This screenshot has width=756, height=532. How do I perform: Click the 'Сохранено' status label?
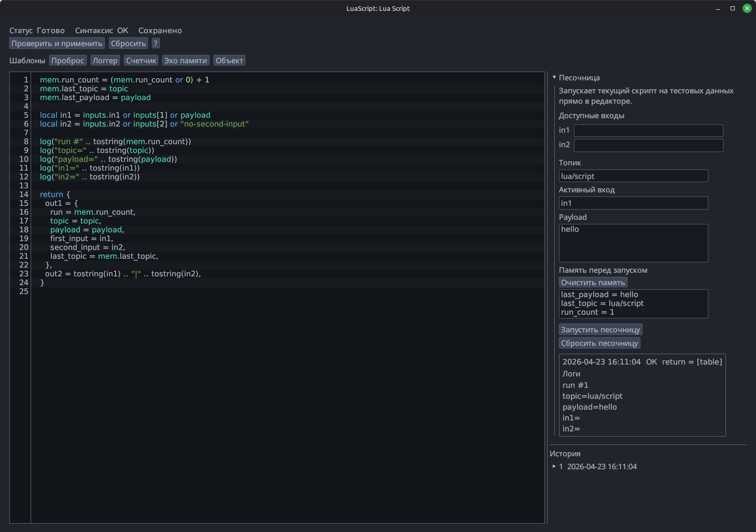(x=160, y=31)
